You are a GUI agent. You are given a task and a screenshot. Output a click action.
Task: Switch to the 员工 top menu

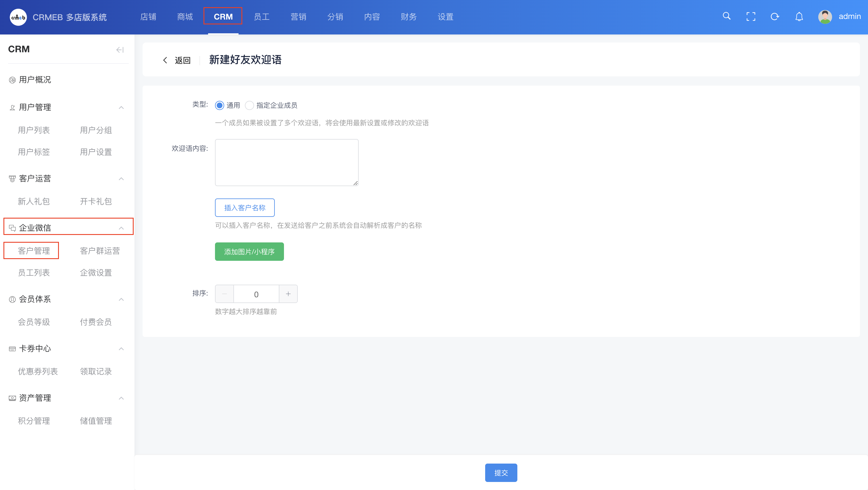click(262, 17)
